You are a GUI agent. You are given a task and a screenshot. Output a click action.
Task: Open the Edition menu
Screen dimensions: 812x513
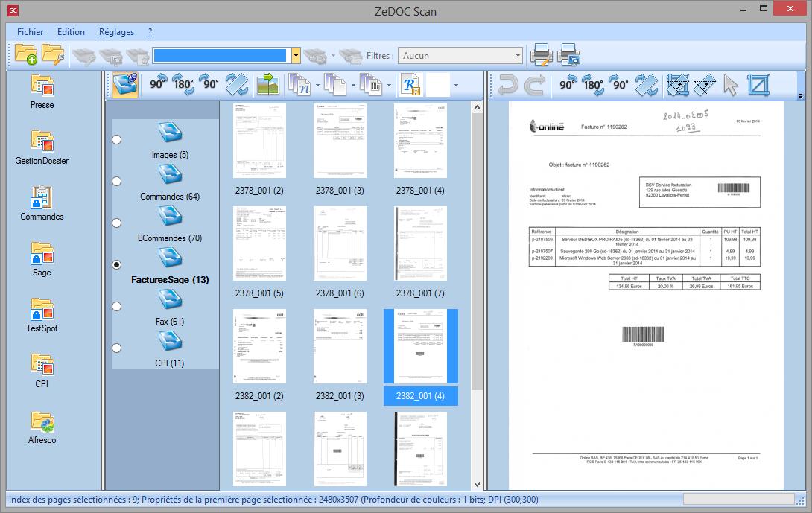[71, 32]
